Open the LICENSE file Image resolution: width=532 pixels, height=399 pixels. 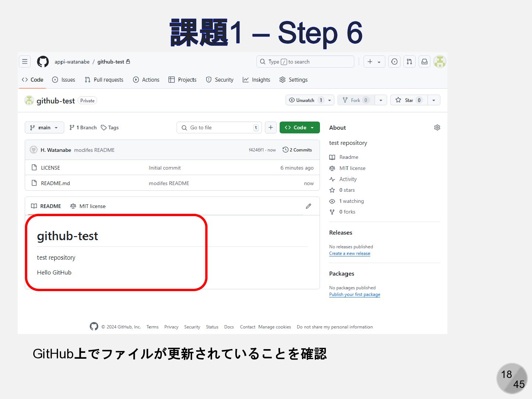(x=50, y=168)
